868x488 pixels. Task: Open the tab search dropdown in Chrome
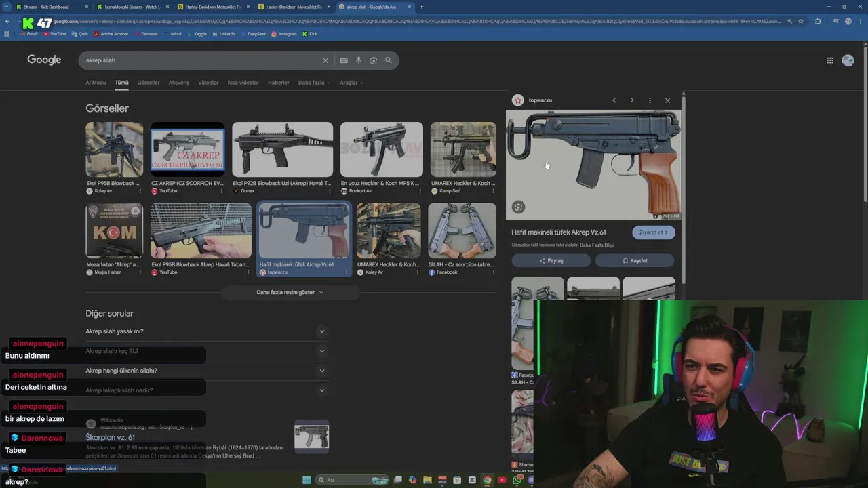pos(7,7)
